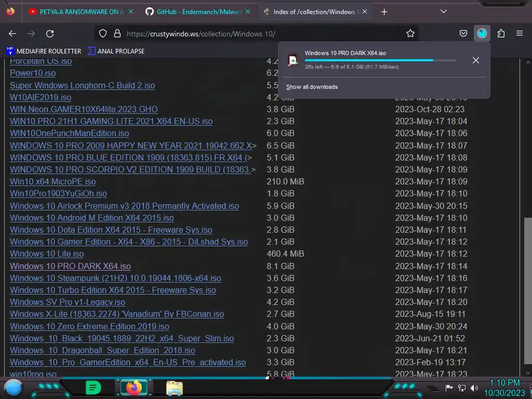The image size is (532, 399).
Task: Open Windows X-Lite 'Vanadium' By FBConan.iso
Action: (x=117, y=314)
